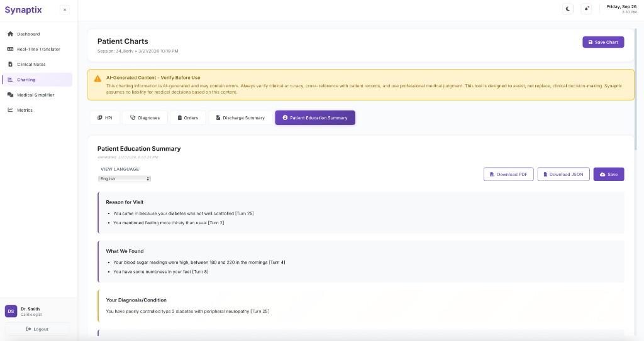
Task: Click the Download PDF button
Action: click(x=508, y=174)
